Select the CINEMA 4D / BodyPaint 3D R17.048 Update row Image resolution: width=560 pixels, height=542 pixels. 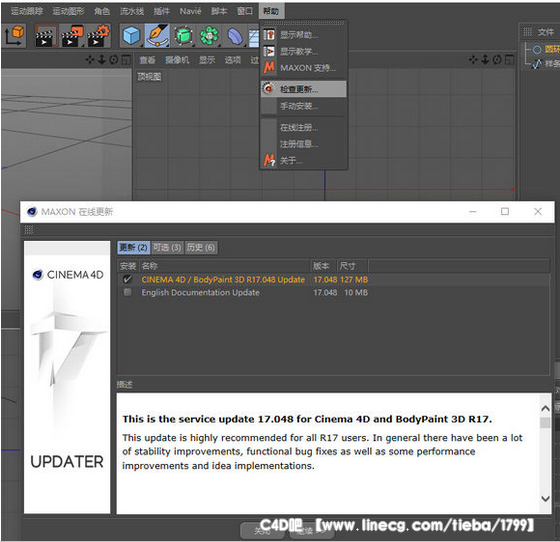[x=333, y=280]
